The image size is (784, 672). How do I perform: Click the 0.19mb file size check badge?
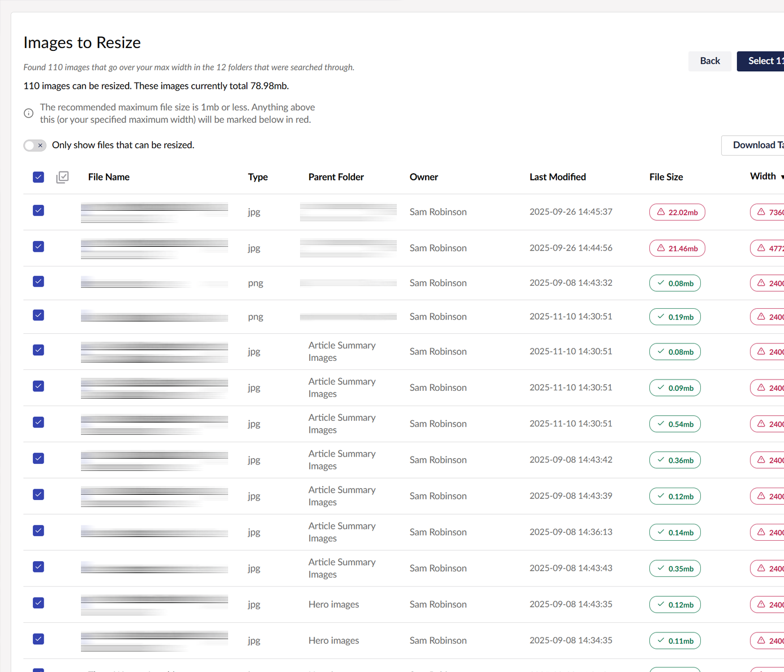675,317
